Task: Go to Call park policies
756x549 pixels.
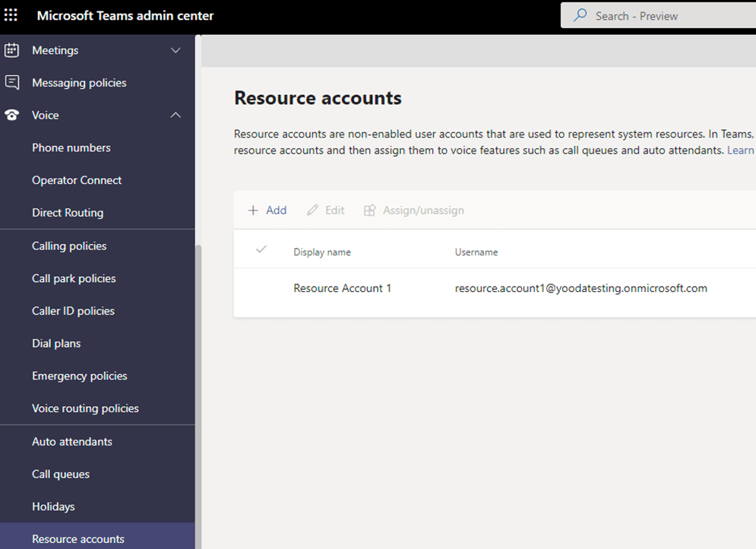Action: (74, 278)
